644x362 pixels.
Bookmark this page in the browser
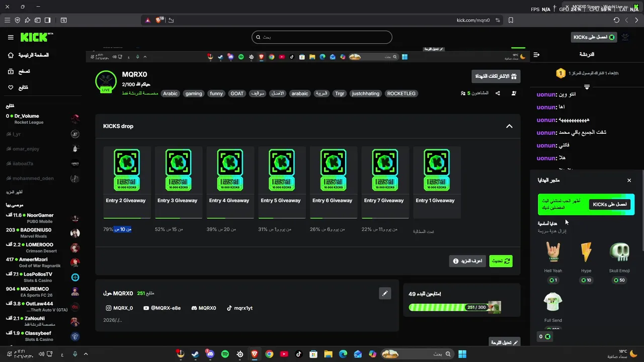tap(511, 20)
